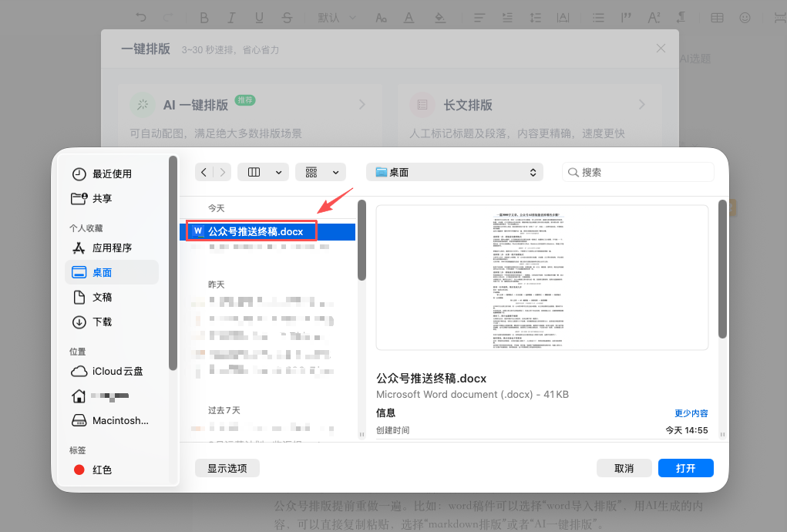Screen dimensions: 787x532
Task: Click the insert table icon
Action: pyautogui.click(x=717, y=18)
